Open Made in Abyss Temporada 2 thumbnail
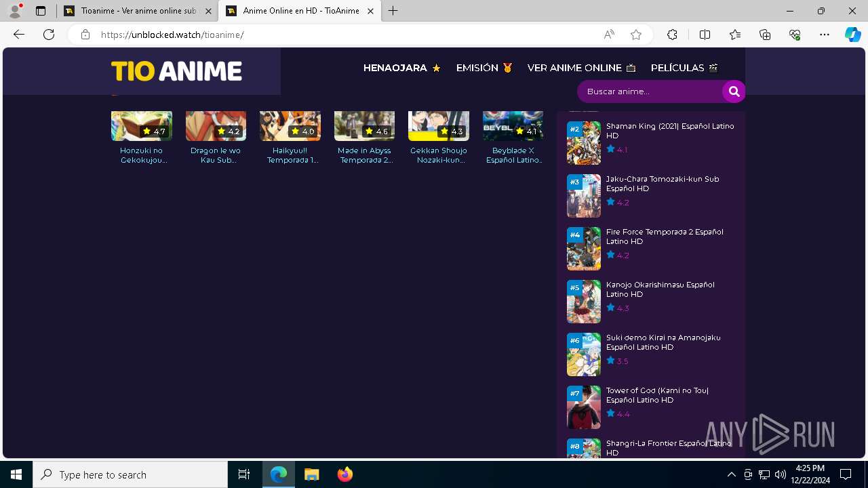868x488 pixels. tap(364, 125)
